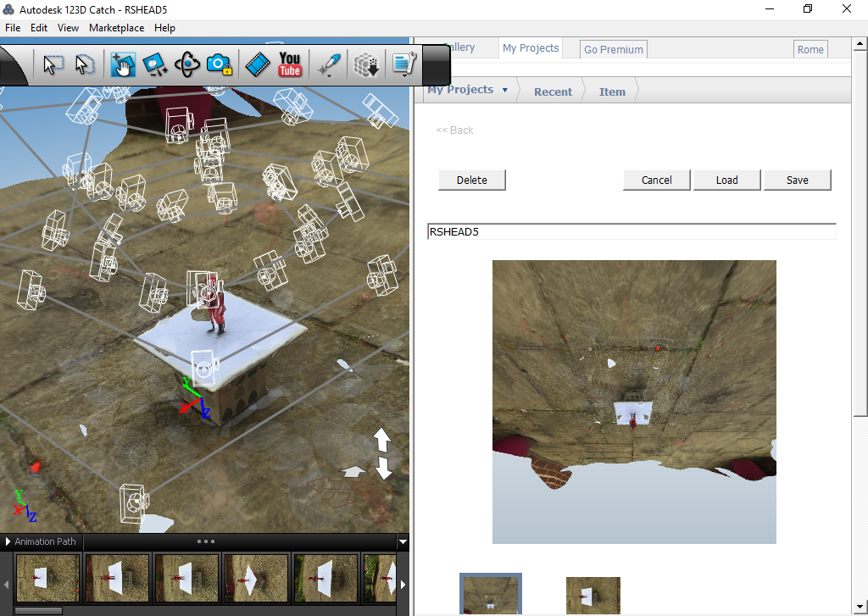The image size is (868, 616).
Task: Click the YouTube upload icon
Action: 290,64
